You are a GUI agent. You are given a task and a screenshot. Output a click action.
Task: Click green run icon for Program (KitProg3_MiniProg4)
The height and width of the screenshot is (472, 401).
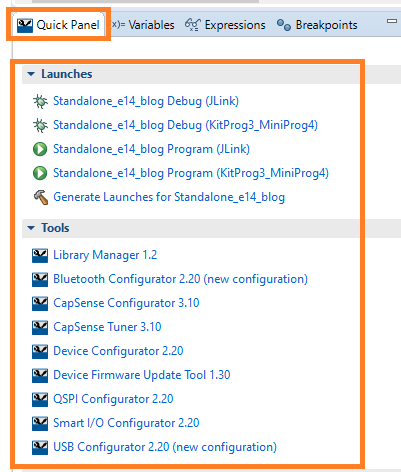tap(40, 173)
